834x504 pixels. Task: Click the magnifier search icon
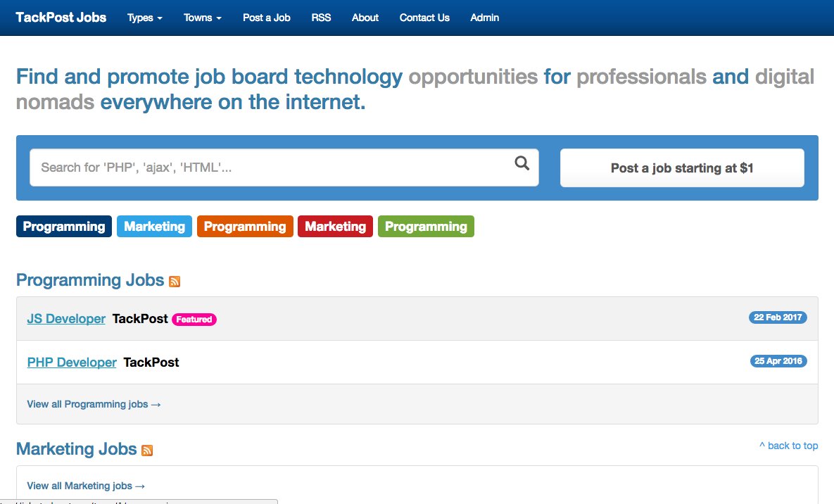click(522, 164)
